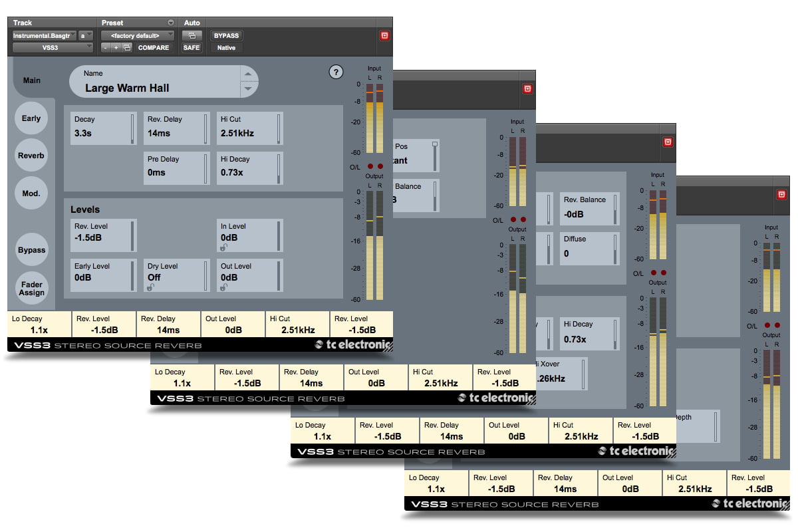This screenshot has width=798, height=532.
Task: Open the Preset menu circular arrow
Action: click(x=171, y=23)
